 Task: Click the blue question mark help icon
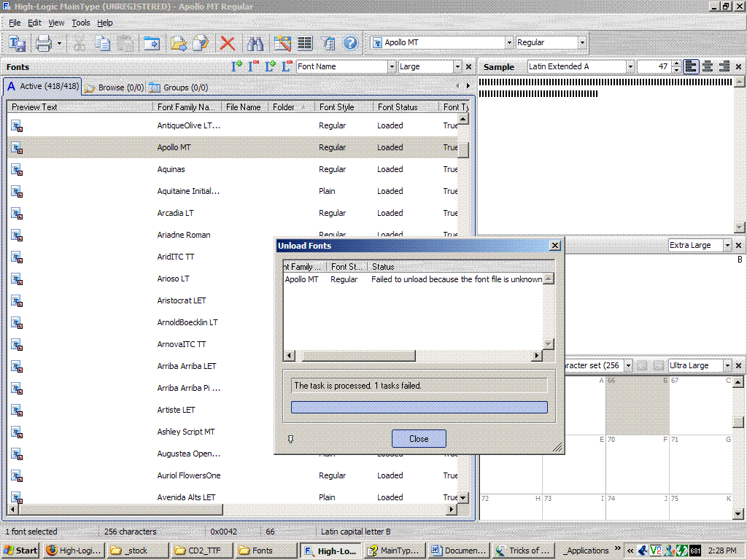click(350, 44)
